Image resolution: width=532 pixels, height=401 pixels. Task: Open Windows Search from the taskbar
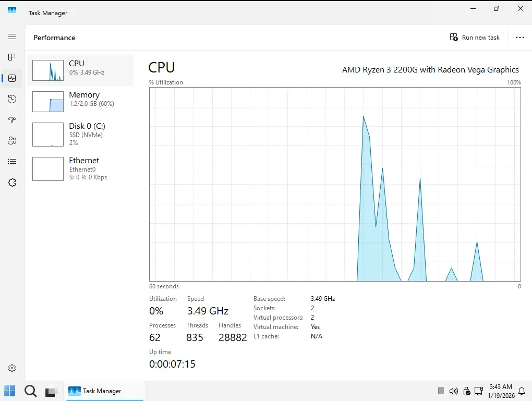31,391
